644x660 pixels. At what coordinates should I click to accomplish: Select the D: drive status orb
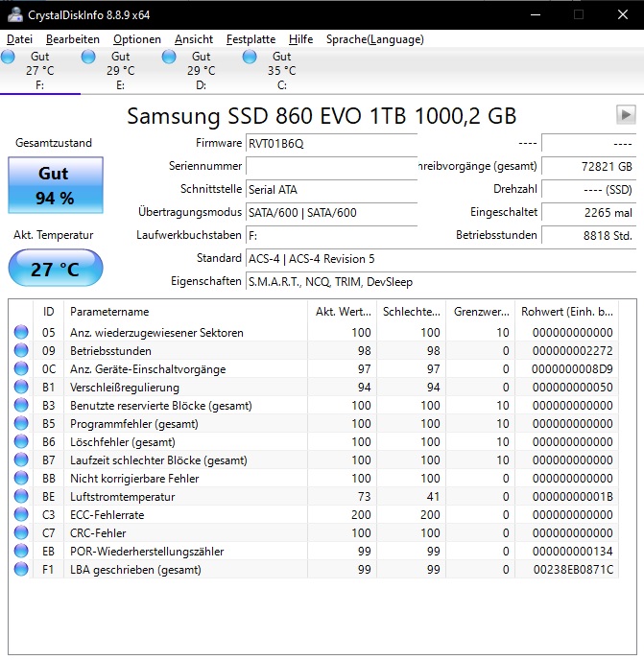(x=169, y=57)
